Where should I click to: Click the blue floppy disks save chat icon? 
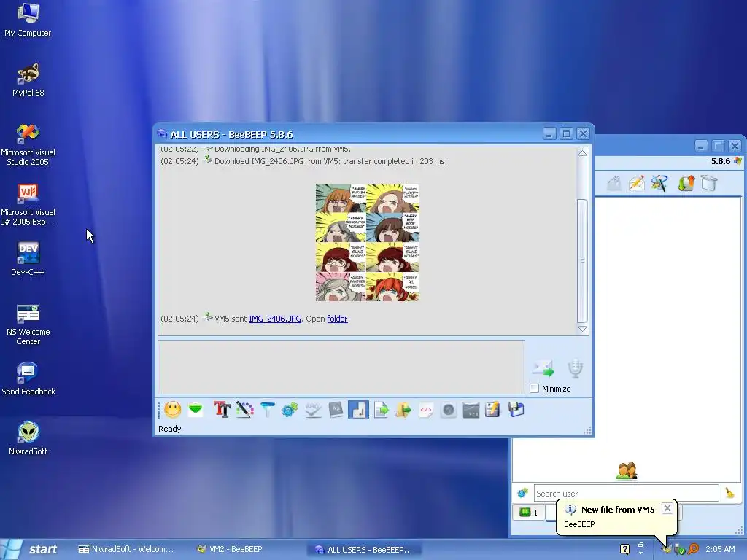click(516, 410)
